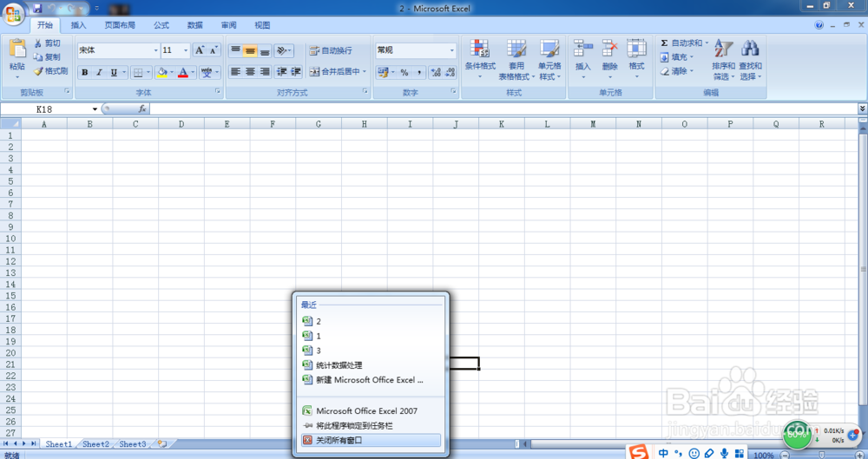Open Find and Select (查找和选择)
The image size is (868, 459).
point(750,59)
